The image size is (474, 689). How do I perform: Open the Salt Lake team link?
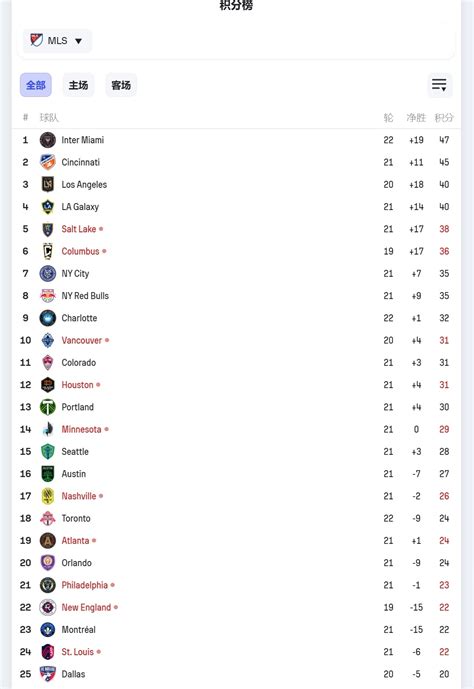[x=79, y=229]
